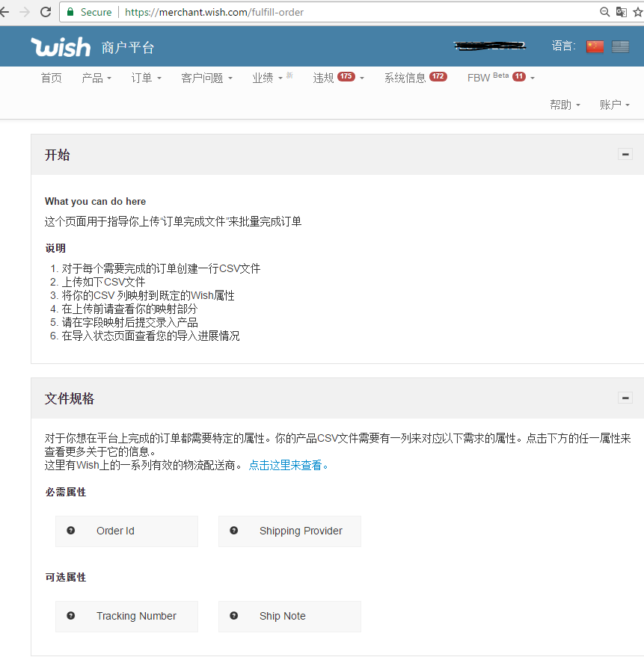Select the 首页 navigation item
The image size is (644, 657).
[x=51, y=77]
